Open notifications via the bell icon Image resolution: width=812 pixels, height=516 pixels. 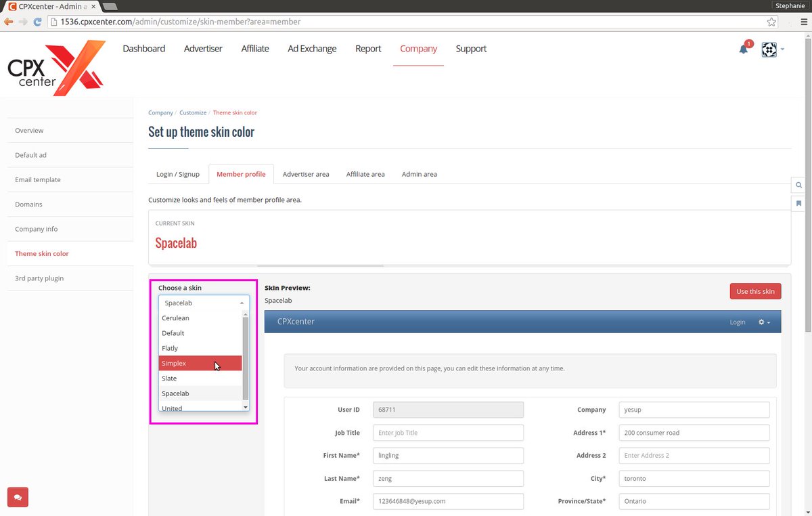pyautogui.click(x=743, y=48)
